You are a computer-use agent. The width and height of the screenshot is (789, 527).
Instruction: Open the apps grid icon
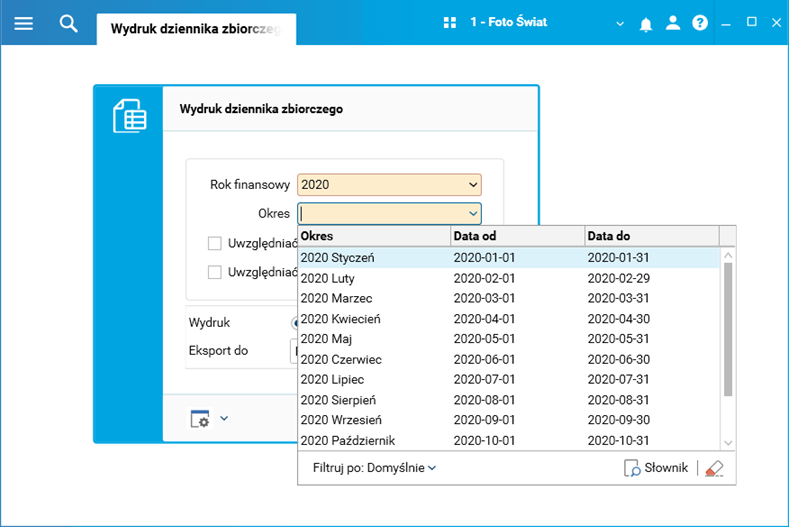tap(449, 22)
